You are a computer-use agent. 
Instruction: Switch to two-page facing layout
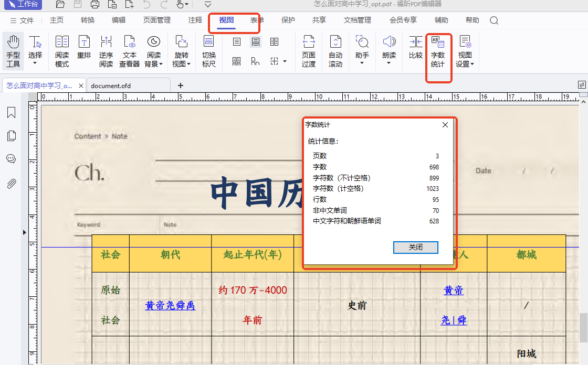click(x=274, y=42)
